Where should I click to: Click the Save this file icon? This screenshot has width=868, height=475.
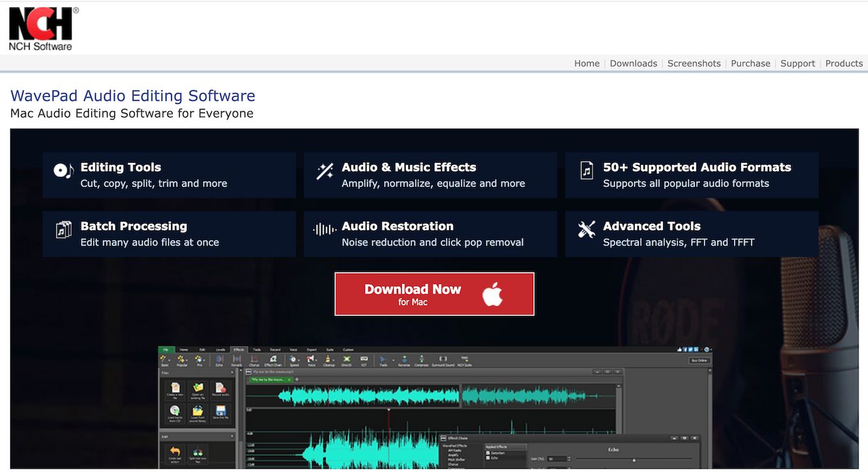pyautogui.click(x=221, y=412)
